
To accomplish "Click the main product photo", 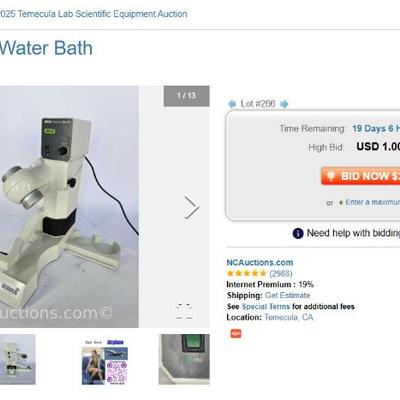I will (x=69, y=207).
